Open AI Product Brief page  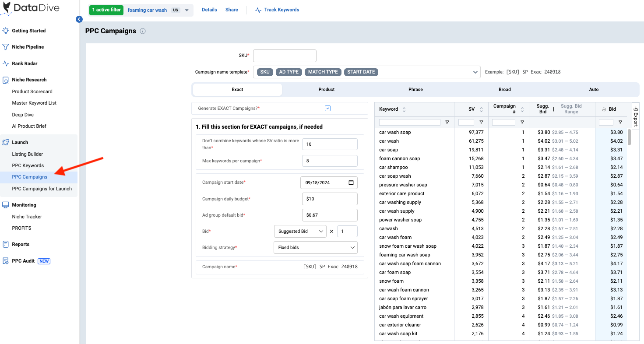tap(29, 126)
